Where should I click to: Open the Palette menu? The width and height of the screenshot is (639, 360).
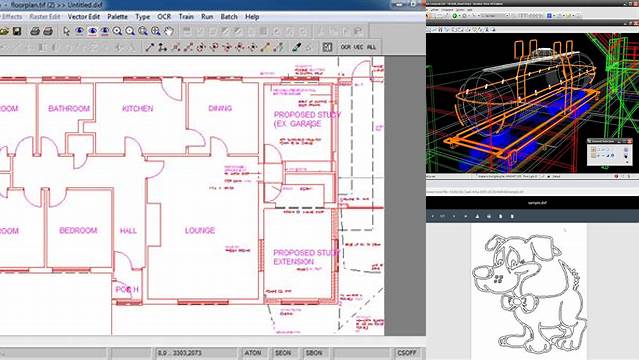coord(117,17)
